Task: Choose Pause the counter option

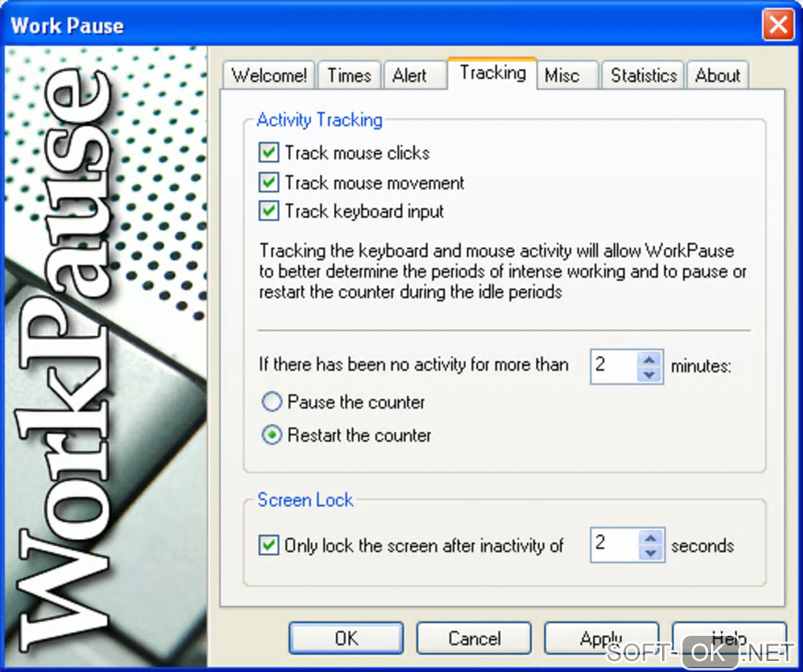Action: (272, 402)
